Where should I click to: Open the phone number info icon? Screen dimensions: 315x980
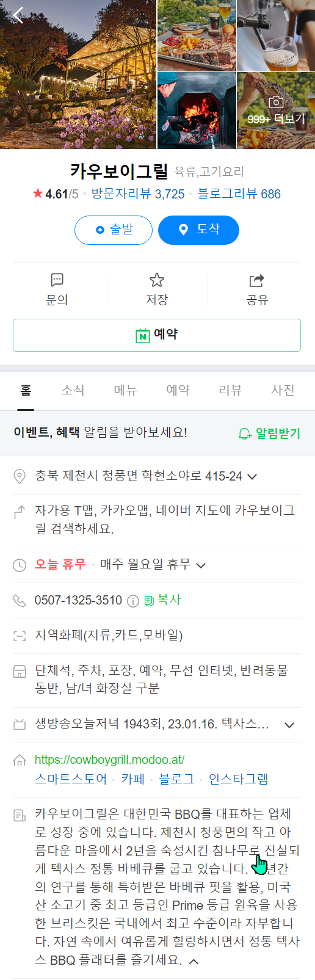133,601
